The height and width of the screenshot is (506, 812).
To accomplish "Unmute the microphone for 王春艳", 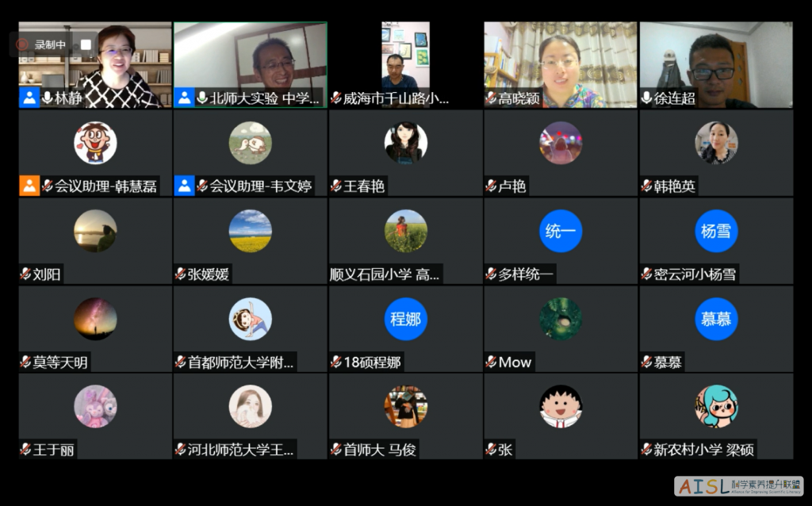I will coord(335,186).
